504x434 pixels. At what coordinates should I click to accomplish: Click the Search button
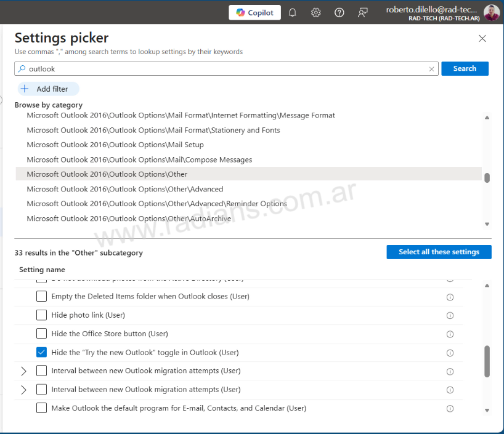pyautogui.click(x=465, y=68)
